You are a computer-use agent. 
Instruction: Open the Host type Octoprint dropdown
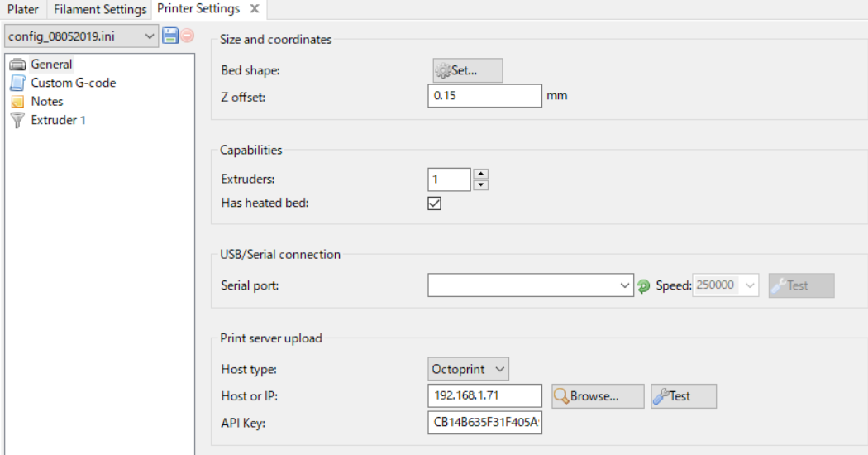click(469, 369)
